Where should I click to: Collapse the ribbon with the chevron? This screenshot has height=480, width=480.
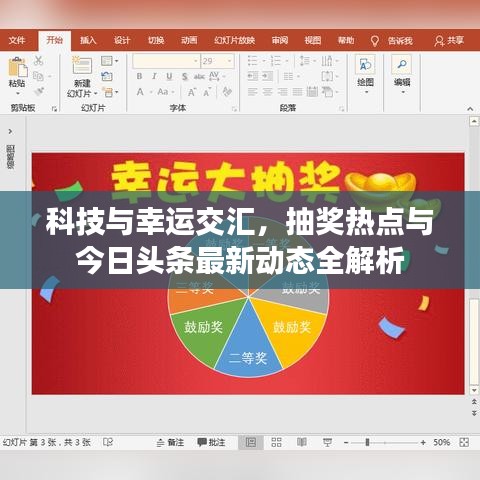(470, 109)
